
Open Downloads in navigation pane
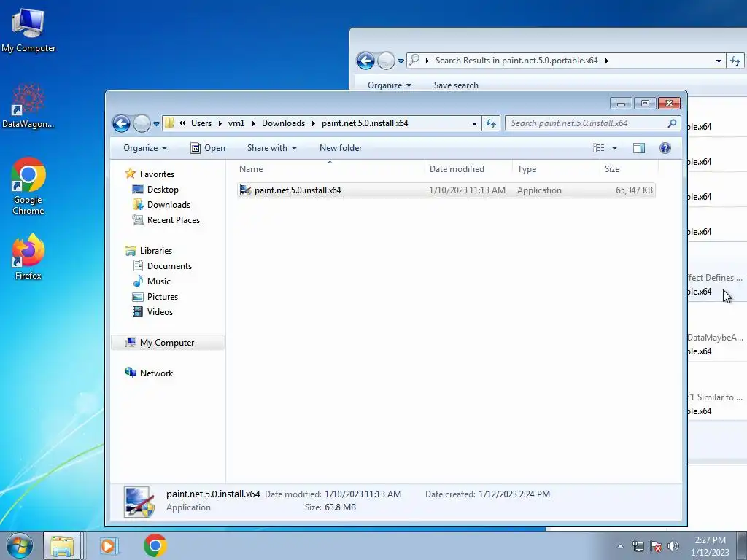[x=169, y=205]
